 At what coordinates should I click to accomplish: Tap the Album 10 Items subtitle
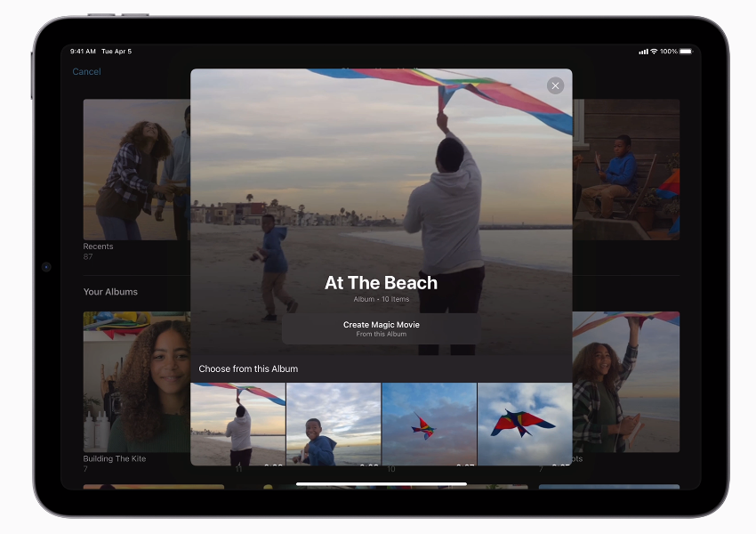pos(381,300)
